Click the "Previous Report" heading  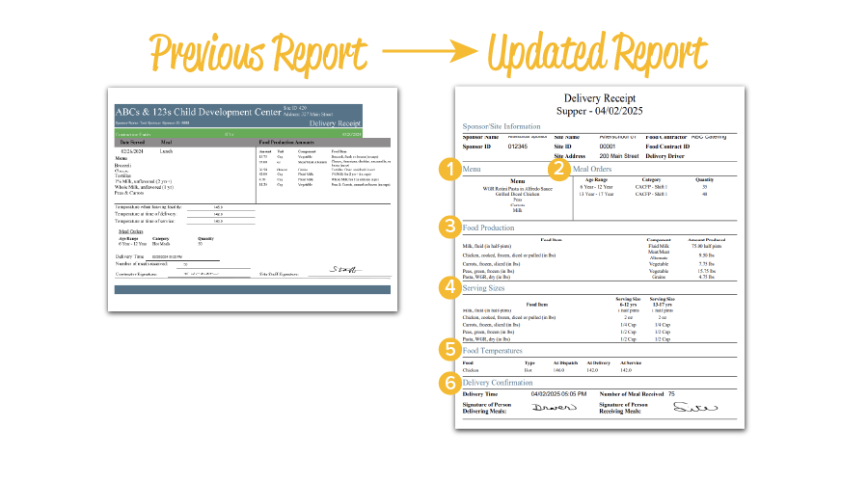259,52
